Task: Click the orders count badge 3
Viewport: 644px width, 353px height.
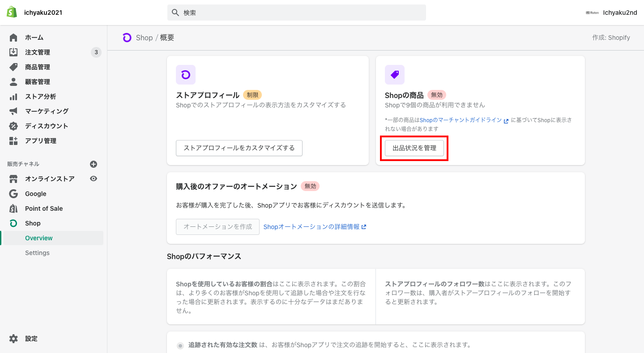Action: (x=96, y=52)
